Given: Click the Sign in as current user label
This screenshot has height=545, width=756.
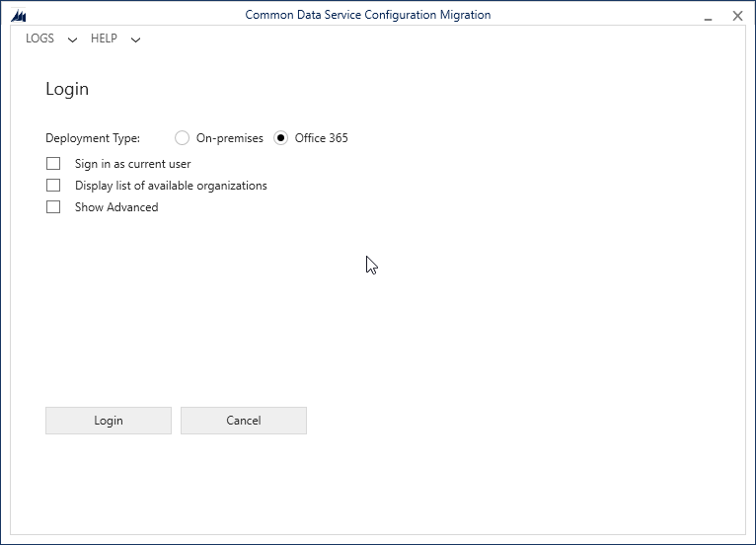Looking at the screenshot, I should (132, 164).
